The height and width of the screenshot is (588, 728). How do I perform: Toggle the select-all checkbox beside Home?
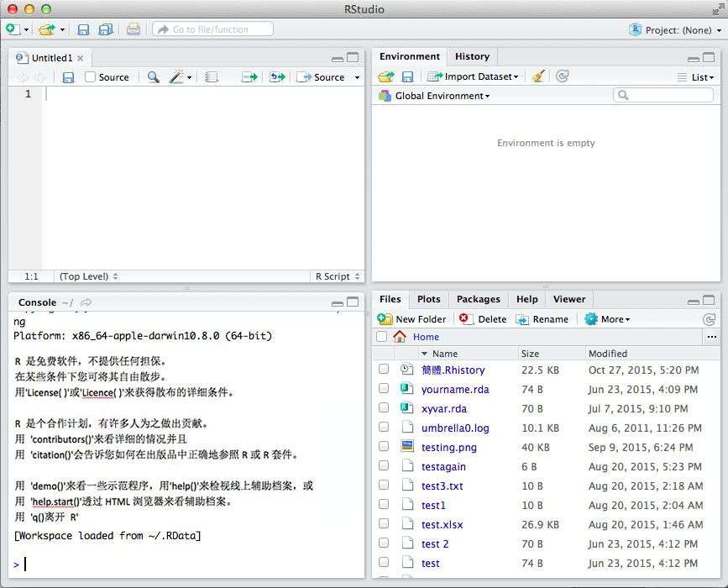pyautogui.click(x=382, y=337)
